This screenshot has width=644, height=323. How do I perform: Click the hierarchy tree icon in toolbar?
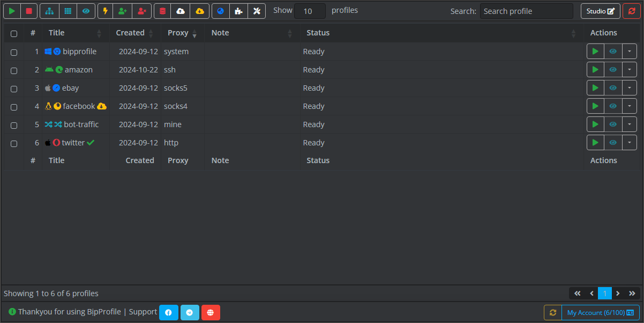coord(49,11)
